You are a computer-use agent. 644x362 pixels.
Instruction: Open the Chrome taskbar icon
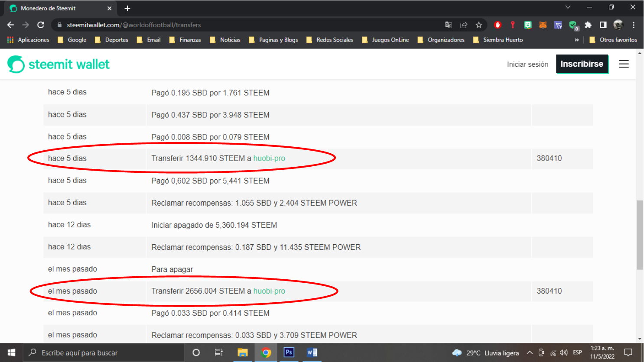(x=266, y=352)
